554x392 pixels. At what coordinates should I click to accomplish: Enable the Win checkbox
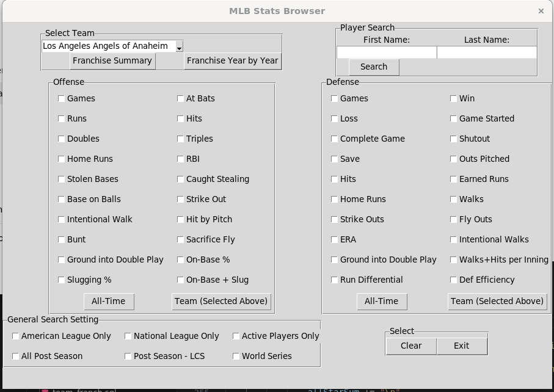453,98
